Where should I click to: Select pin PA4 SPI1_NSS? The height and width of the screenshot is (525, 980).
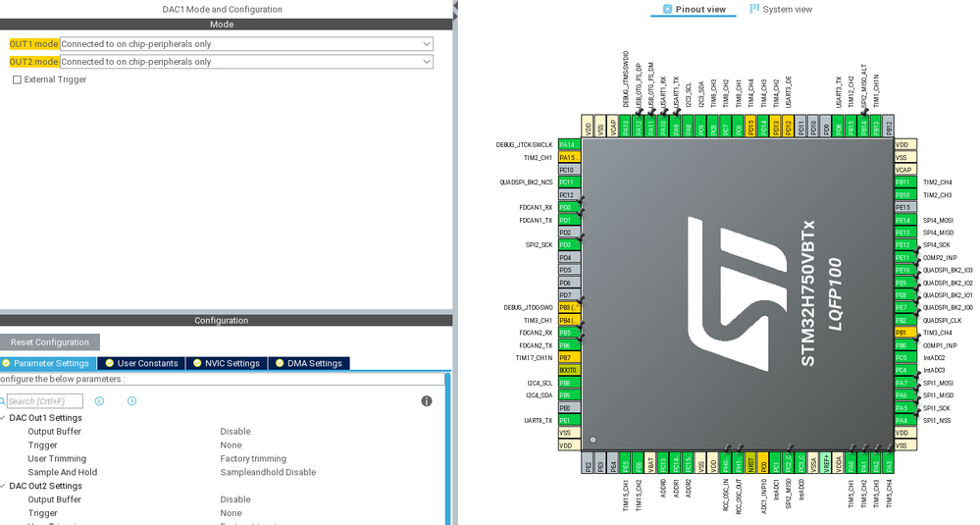[x=905, y=420]
